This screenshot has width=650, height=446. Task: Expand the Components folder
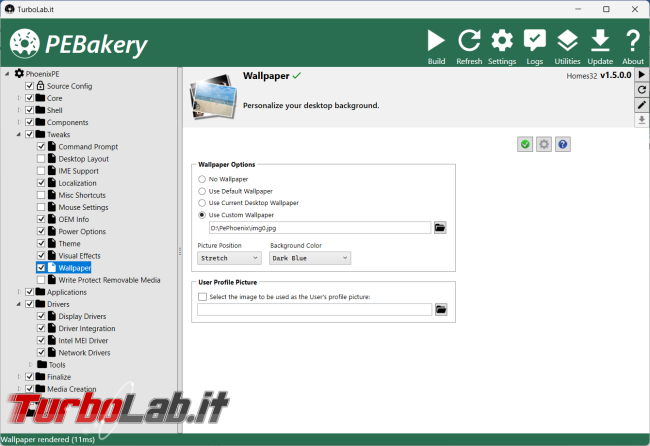click(19, 122)
